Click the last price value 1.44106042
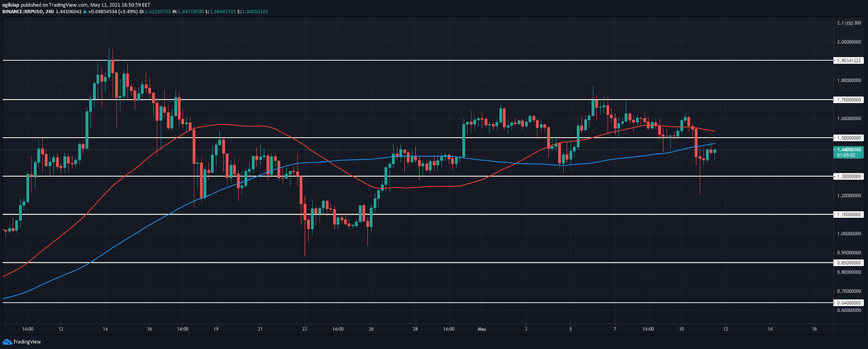Viewport: 868px width, 349px height. (68, 11)
